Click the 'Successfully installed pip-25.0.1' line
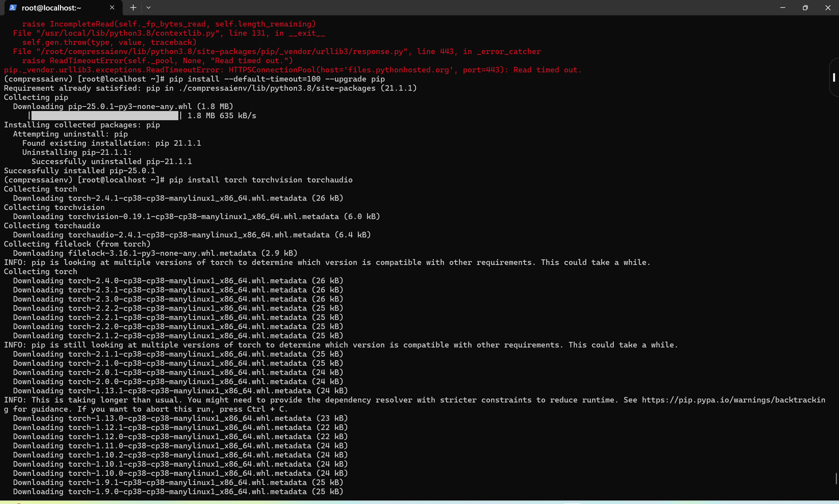The image size is (839, 504). pos(80,171)
